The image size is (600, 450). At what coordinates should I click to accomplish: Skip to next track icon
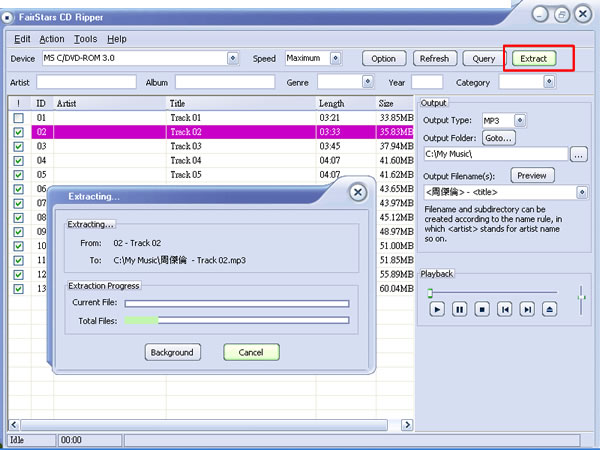(528, 310)
